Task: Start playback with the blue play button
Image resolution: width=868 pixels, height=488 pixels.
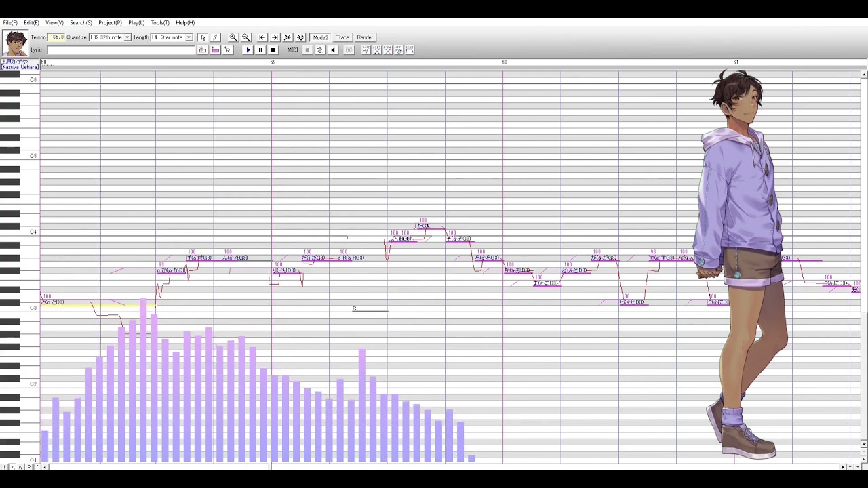Action: [x=248, y=50]
